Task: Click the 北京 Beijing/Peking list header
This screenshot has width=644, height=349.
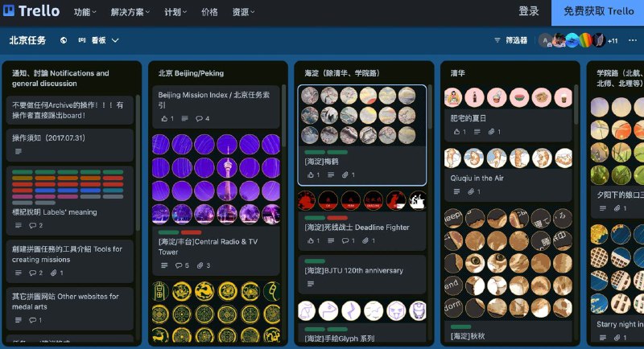Action: [191, 73]
